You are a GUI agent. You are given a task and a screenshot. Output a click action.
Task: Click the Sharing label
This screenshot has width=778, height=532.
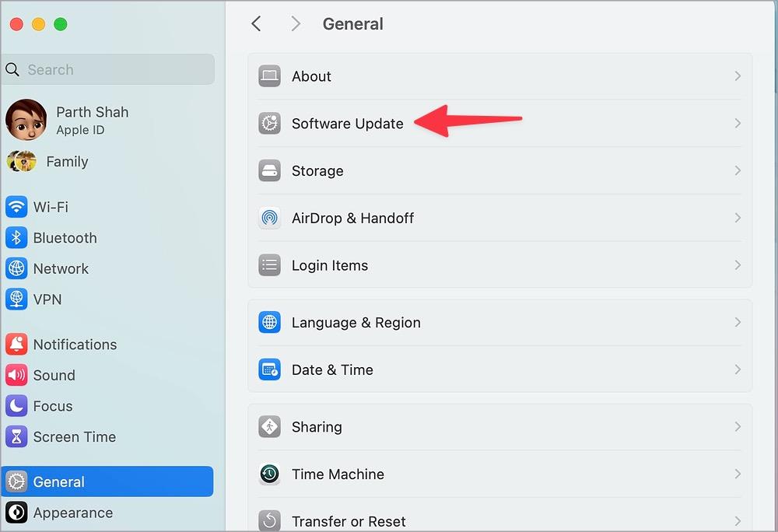click(x=317, y=427)
